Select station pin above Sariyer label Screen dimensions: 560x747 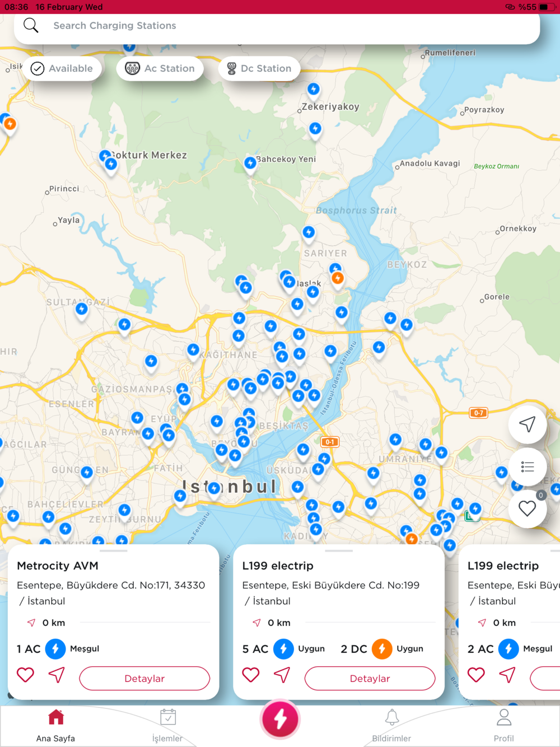click(x=309, y=234)
